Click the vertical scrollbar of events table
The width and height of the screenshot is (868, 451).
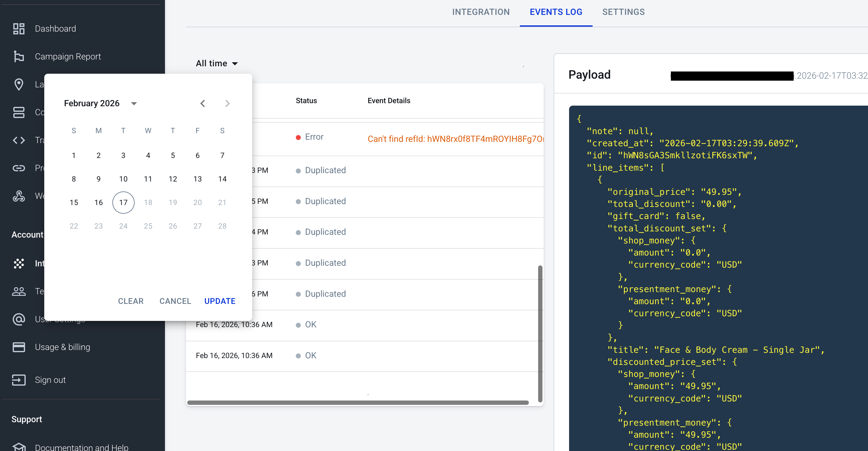pyautogui.click(x=540, y=333)
